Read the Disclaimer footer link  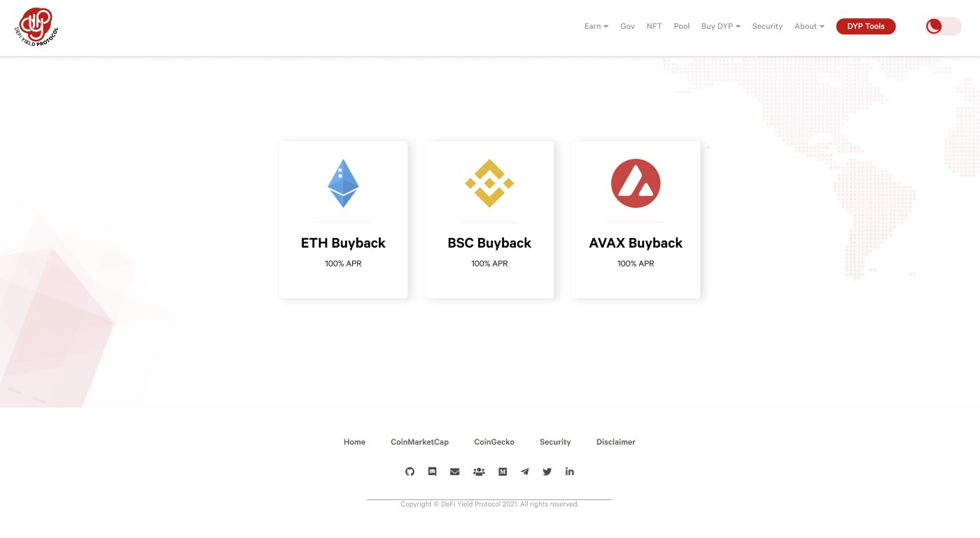[x=616, y=442]
